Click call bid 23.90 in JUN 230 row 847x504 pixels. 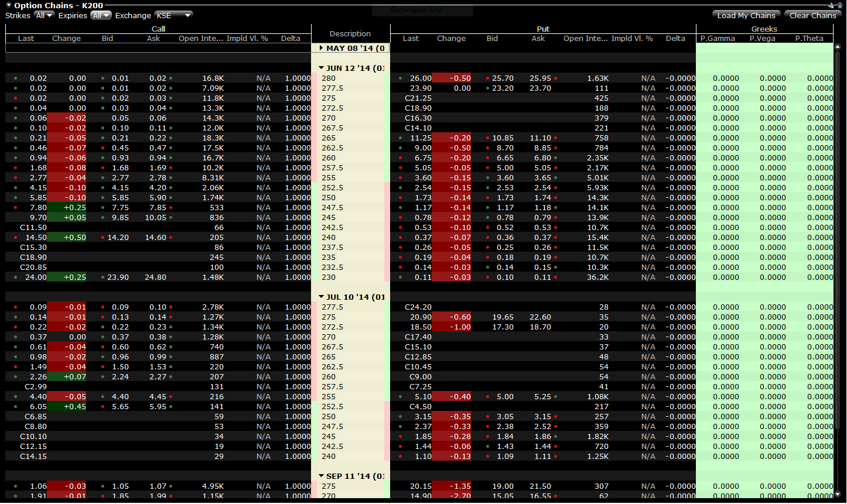(x=118, y=277)
